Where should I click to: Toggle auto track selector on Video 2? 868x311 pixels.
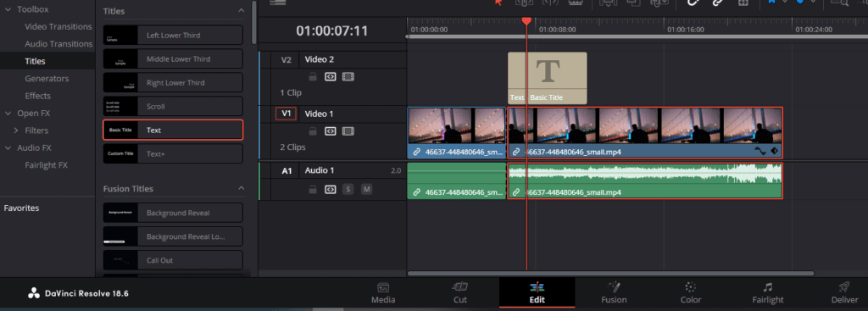click(330, 77)
